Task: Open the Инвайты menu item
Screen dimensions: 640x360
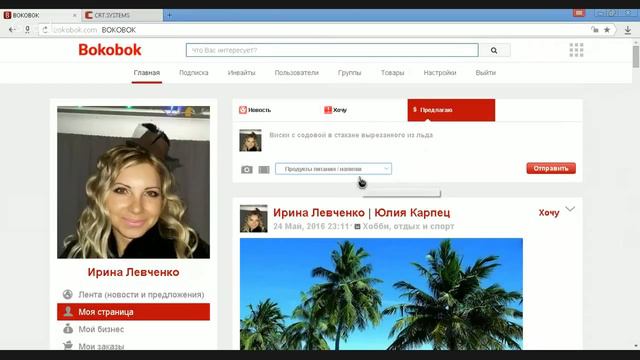Action: click(241, 73)
